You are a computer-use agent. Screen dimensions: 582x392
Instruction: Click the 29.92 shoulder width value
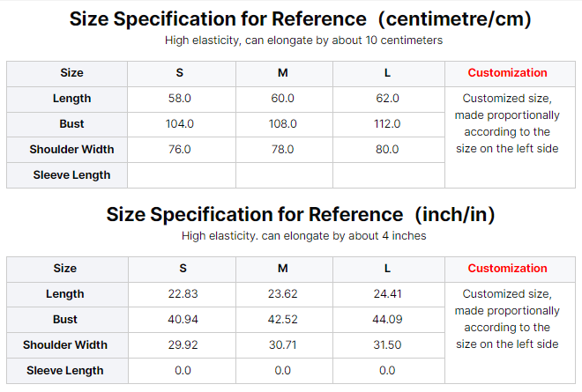[183, 345]
